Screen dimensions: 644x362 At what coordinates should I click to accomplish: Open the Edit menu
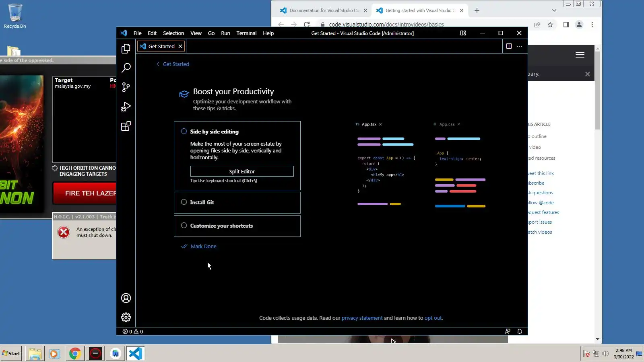(152, 33)
